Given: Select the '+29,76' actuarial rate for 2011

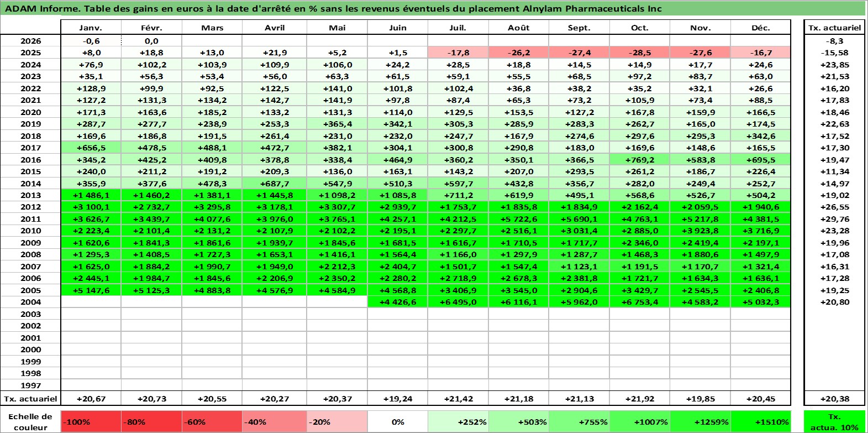Looking at the screenshot, I should tap(834, 219).
